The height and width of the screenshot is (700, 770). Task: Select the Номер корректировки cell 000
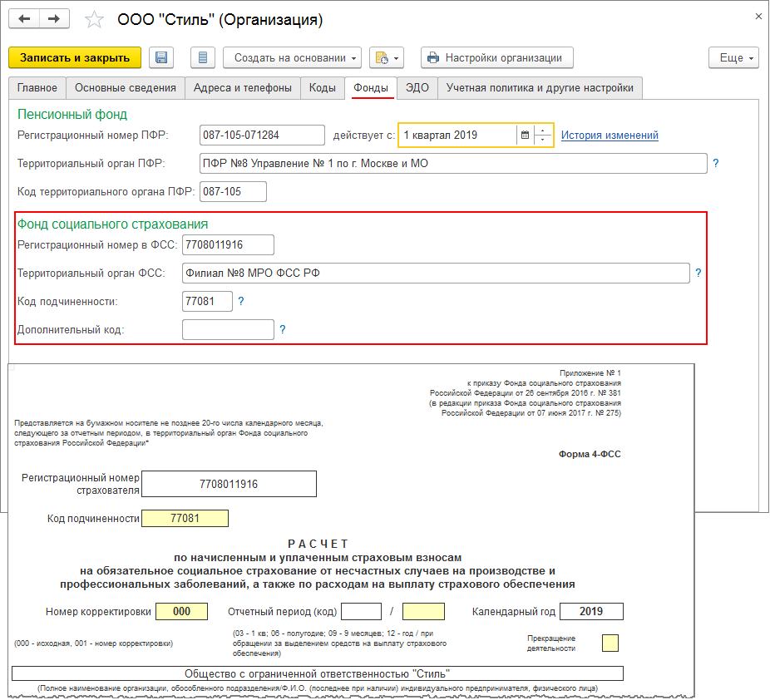pyautogui.click(x=182, y=612)
